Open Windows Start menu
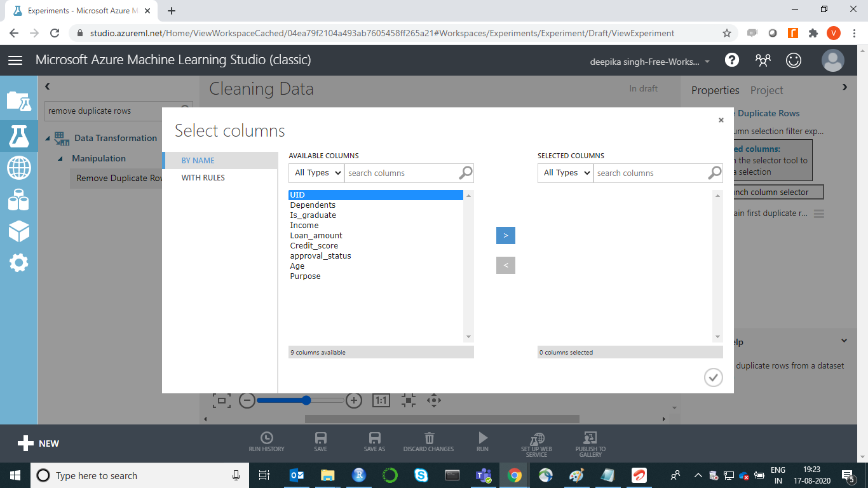 pos(15,475)
